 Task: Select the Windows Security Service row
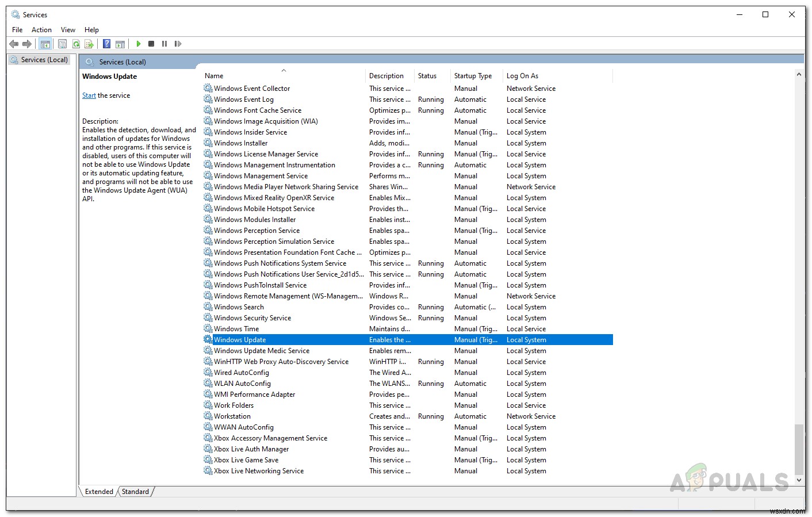tap(408, 317)
